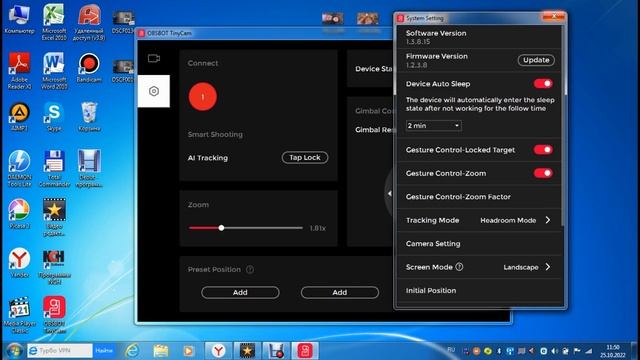Screen dimensions: 640x360
Task: Open the camera tab in OBSBOT sidebar
Action: point(153,58)
